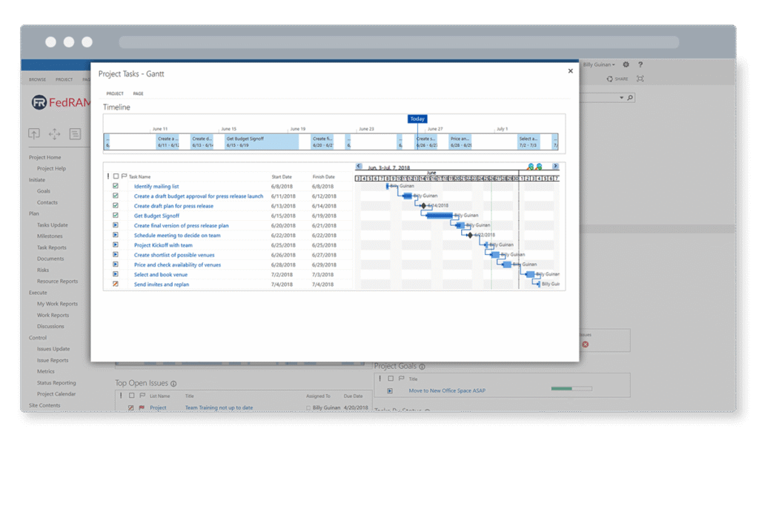759x532 pixels.
Task: Expand the search scope dropdown arrow
Action: coord(621,98)
